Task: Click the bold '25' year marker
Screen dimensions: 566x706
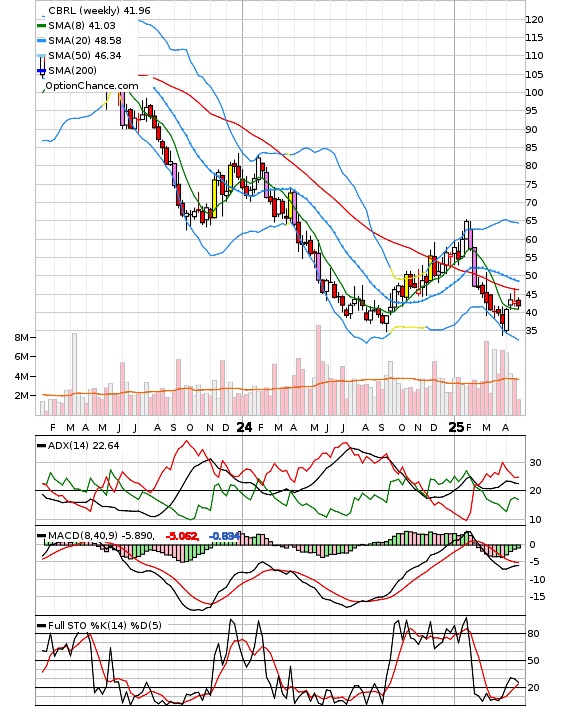Action: click(x=456, y=427)
